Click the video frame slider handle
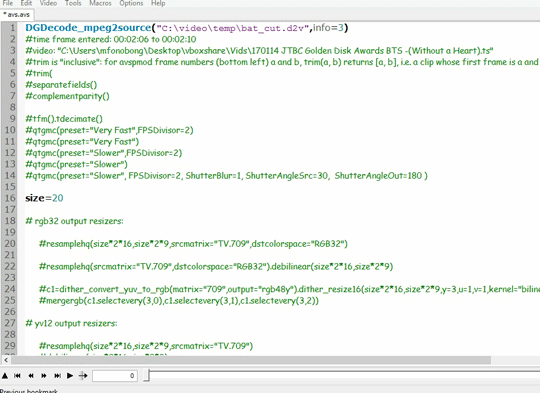Image resolution: width=540 pixels, height=393 pixels. point(146,375)
